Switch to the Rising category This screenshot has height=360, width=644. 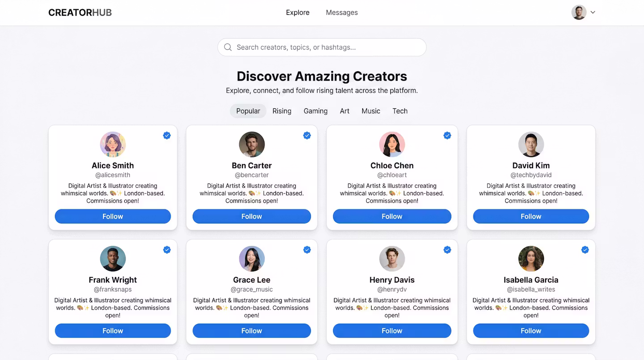282,111
